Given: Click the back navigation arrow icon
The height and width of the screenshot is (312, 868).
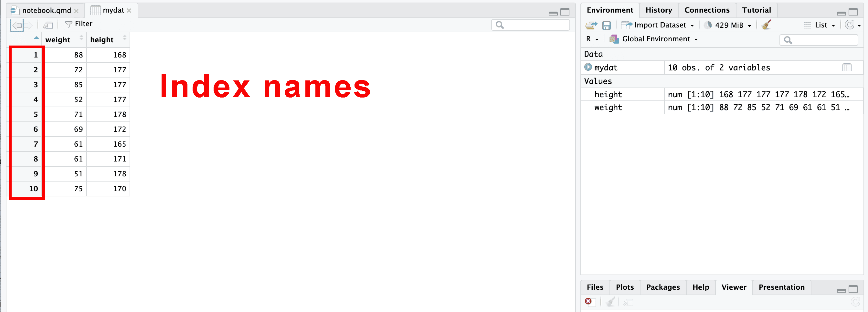Looking at the screenshot, I should 17,25.
